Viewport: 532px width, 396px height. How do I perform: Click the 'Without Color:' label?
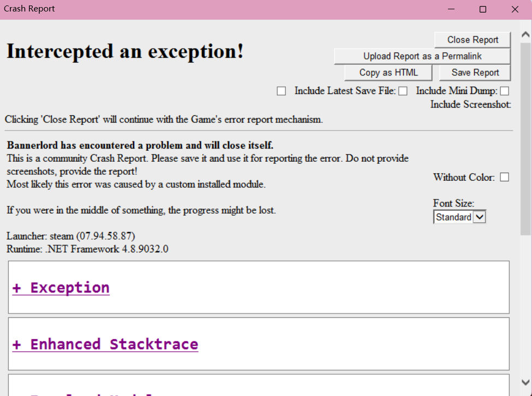[464, 178]
